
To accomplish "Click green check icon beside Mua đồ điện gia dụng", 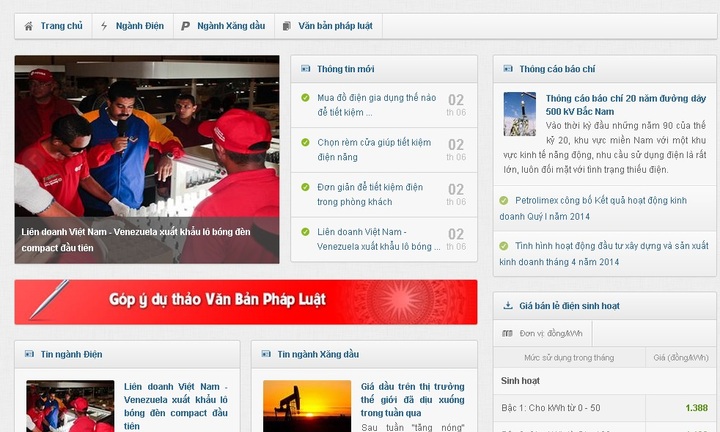I will (305, 97).
